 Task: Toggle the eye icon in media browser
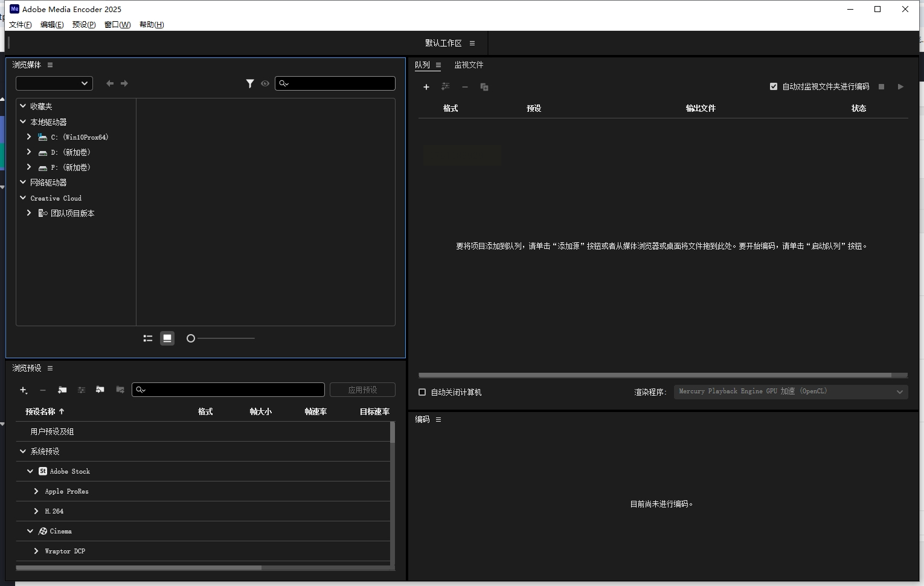click(x=265, y=83)
